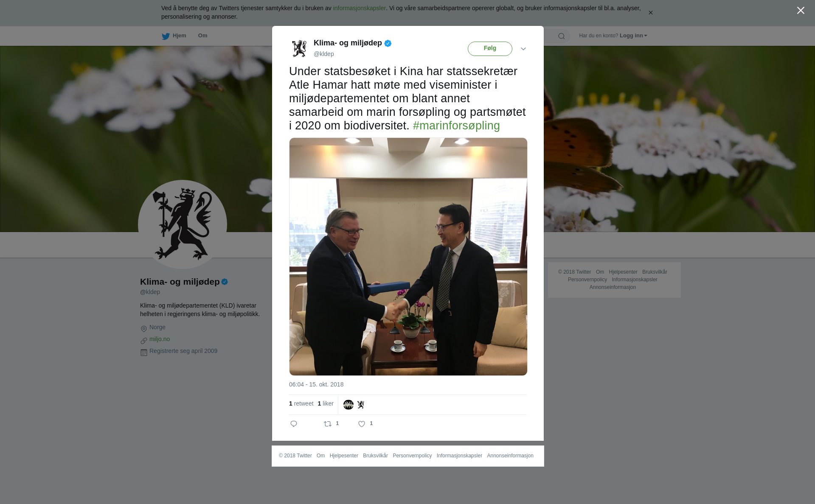The width and height of the screenshot is (815, 504).
Task: Open the Om navigation item
Action: coord(202,36)
